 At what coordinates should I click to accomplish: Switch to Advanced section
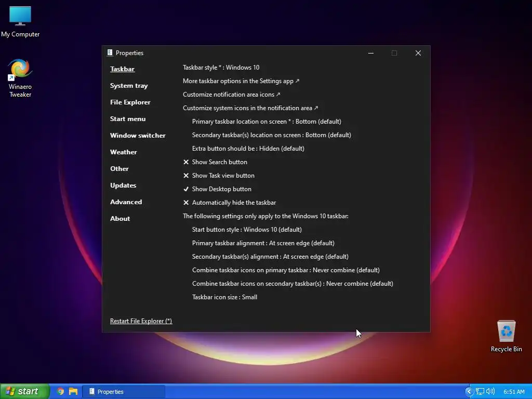(126, 202)
